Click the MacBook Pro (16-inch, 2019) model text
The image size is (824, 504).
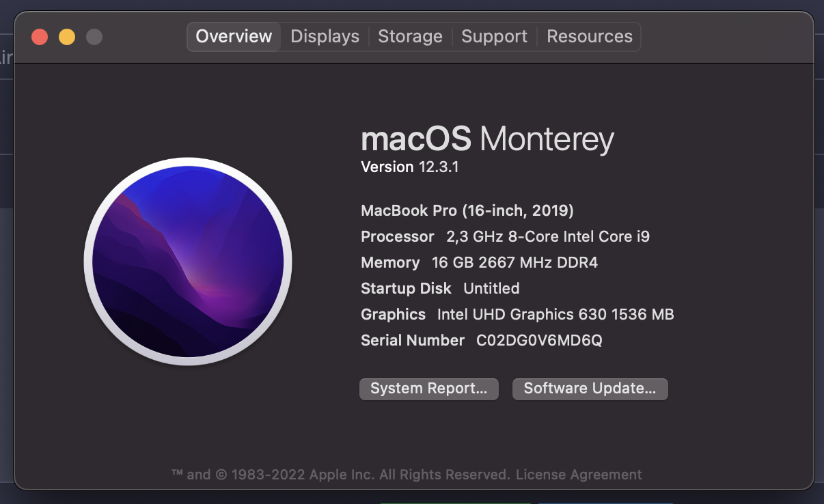click(467, 210)
